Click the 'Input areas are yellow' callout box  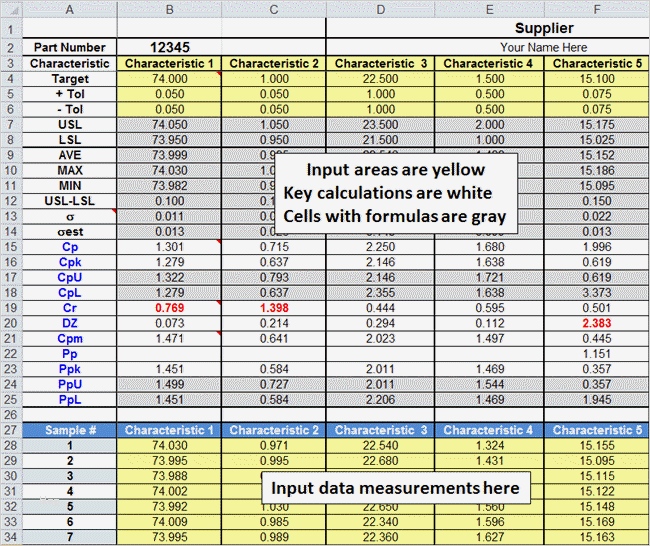pyautogui.click(x=396, y=193)
